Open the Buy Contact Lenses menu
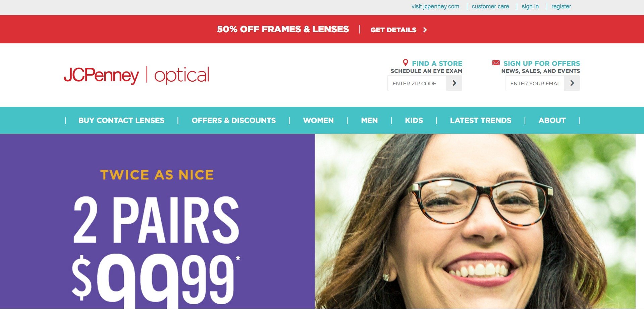Image resolution: width=644 pixels, height=309 pixels. pyautogui.click(x=121, y=120)
